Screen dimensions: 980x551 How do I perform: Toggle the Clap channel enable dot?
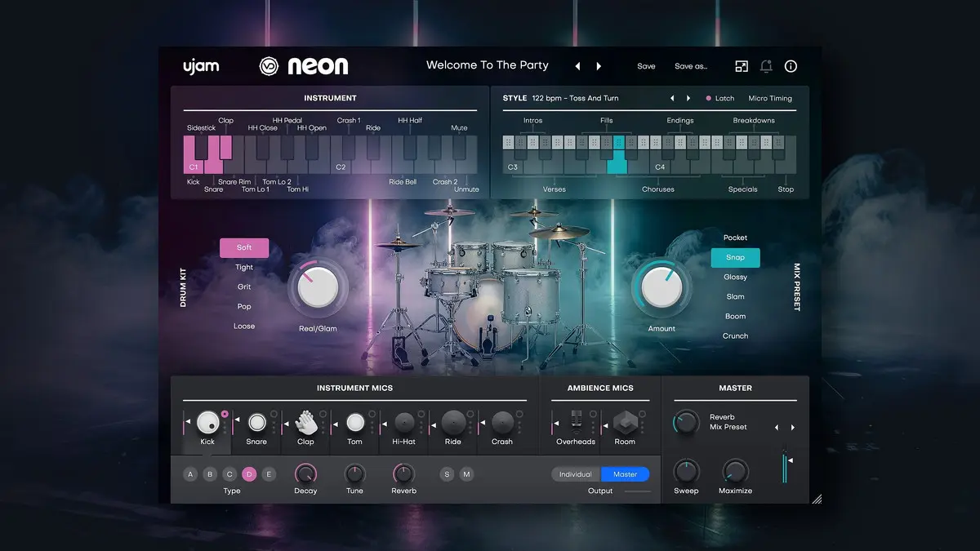[x=323, y=414]
